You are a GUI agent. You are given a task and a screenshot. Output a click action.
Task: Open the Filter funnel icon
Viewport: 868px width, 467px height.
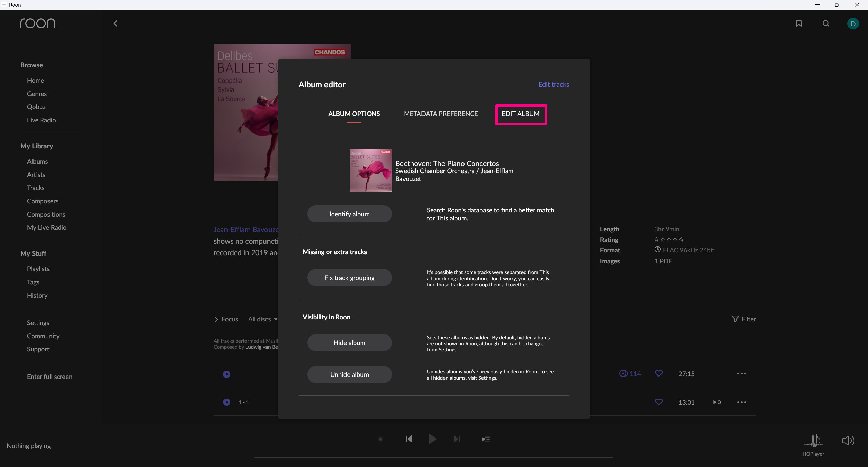pos(735,319)
